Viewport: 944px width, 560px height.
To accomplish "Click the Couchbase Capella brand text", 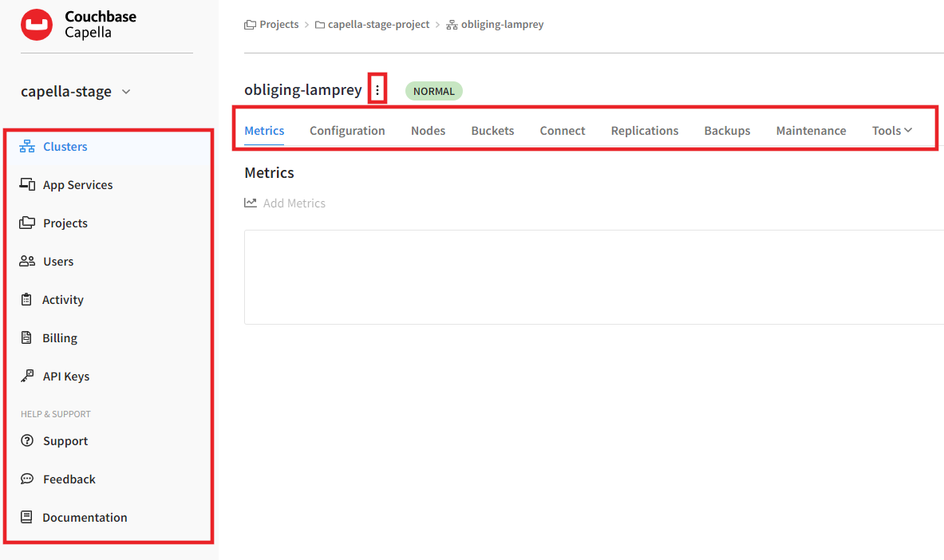I will pyautogui.click(x=101, y=25).
